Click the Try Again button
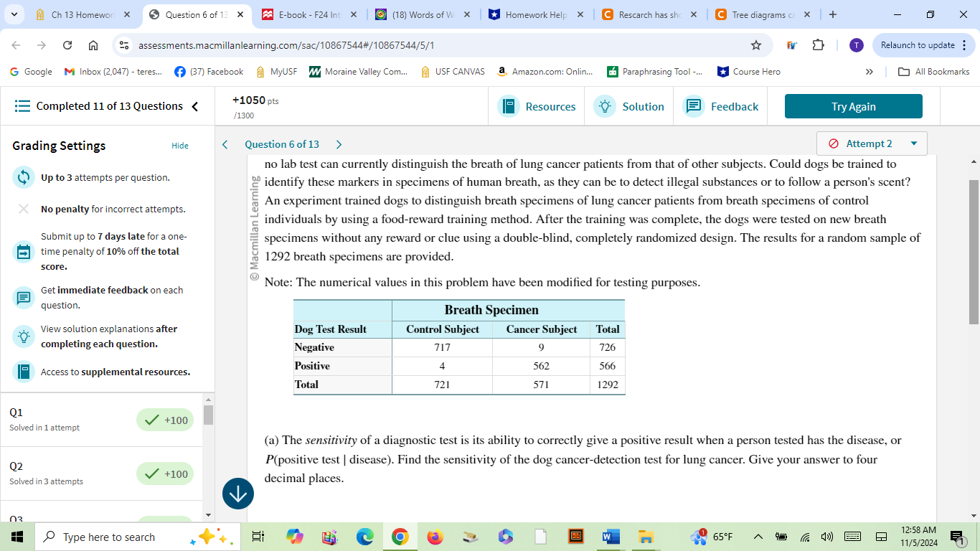The height and width of the screenshot is (551, 980). pyautogui.click(x=853, y=105)
